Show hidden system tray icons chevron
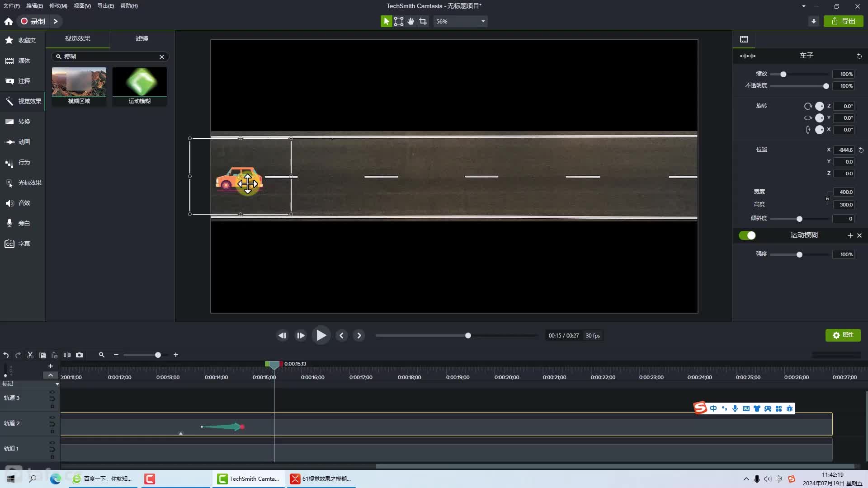 coord(746,479)
